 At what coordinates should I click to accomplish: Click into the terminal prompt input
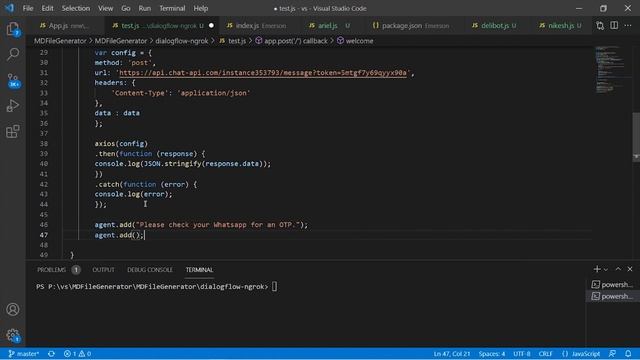pos(274,287)
